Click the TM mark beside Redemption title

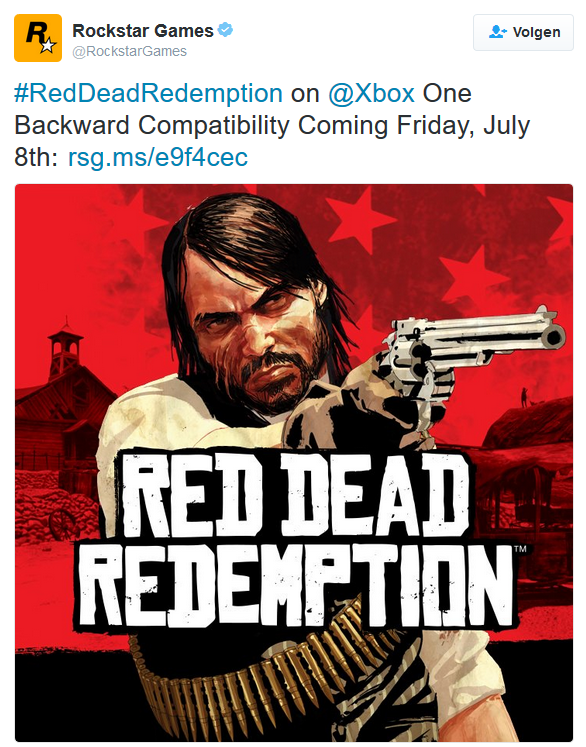coord(520,549)
